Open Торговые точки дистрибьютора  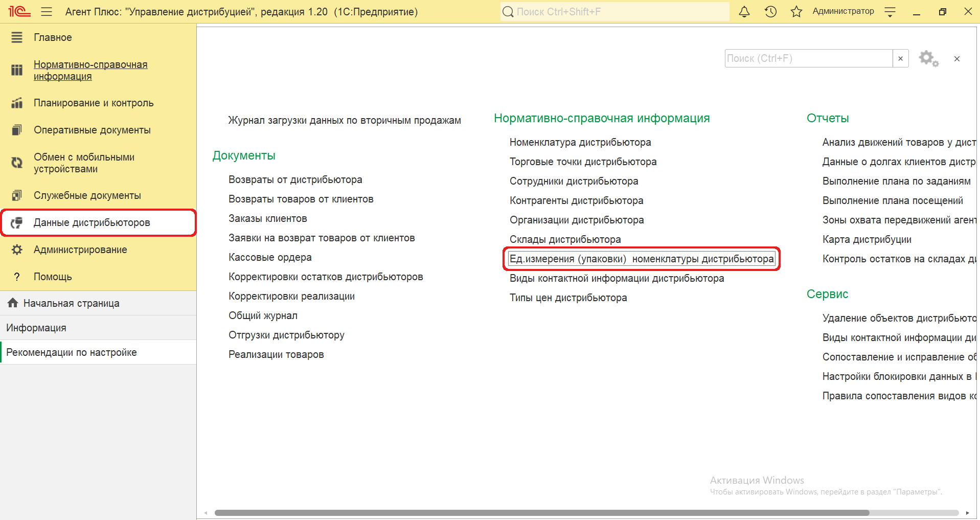583,162
